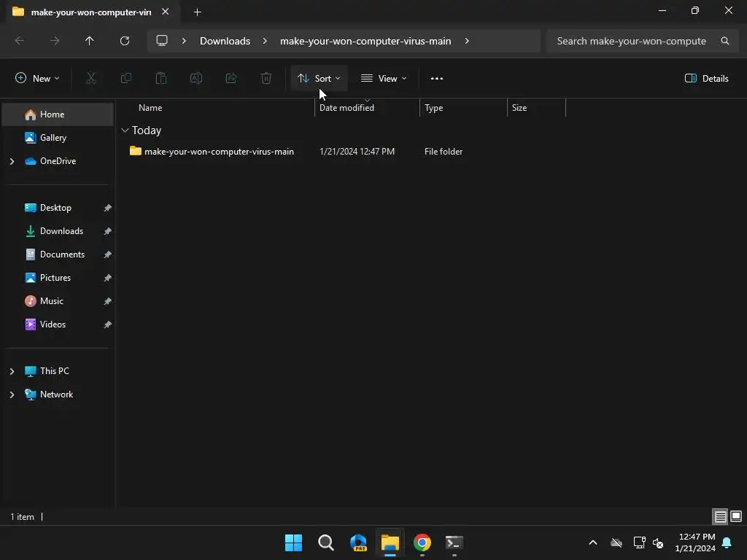The height and width of the screenshot is (560, 747).
Task: Go back with the left arrow
Action: point(20,41)
